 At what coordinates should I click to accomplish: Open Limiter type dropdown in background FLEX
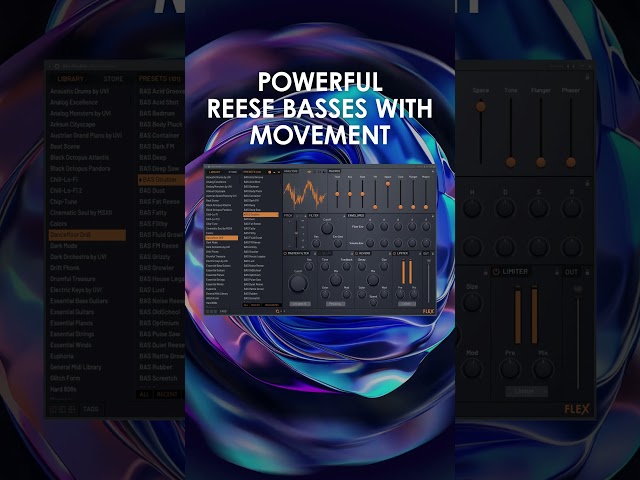[x=526, y=391]
